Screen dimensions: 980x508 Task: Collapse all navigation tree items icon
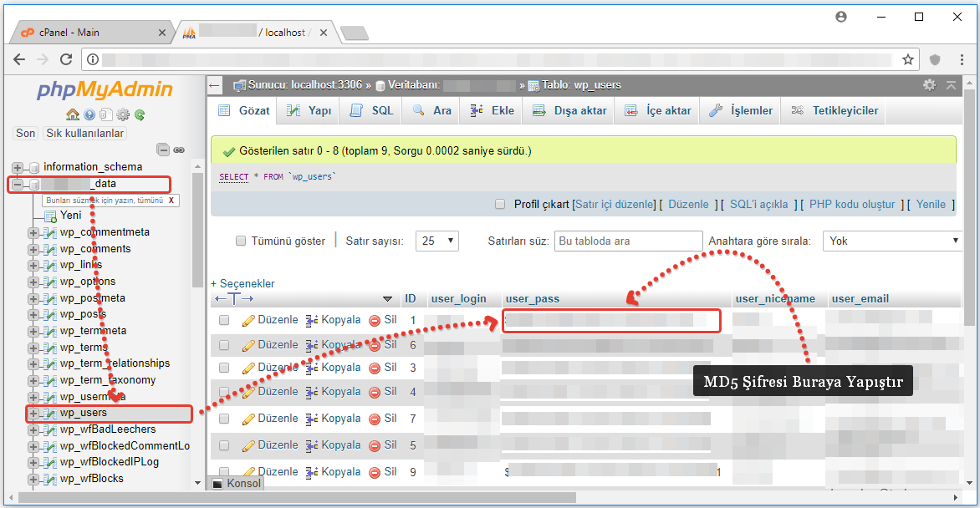tap(163, 150)
